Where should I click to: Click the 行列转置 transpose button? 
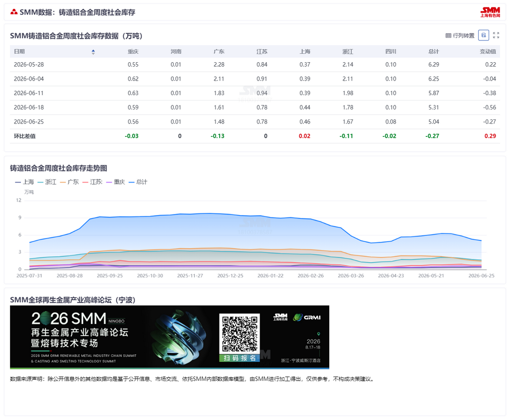pos(460,35)
